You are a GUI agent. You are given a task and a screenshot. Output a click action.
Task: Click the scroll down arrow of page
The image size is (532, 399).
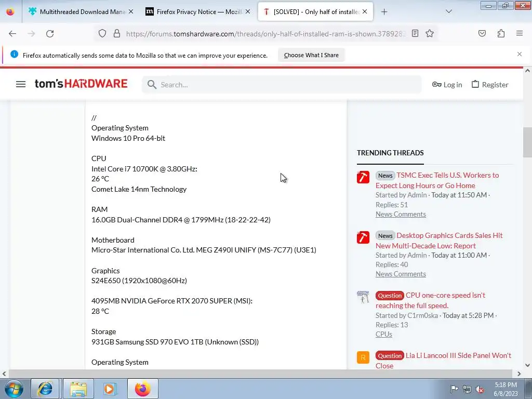pos(527,365)
